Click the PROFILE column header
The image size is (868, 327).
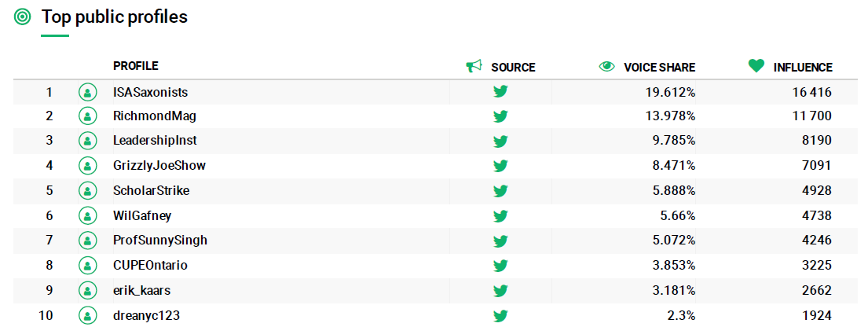point(136,66)
